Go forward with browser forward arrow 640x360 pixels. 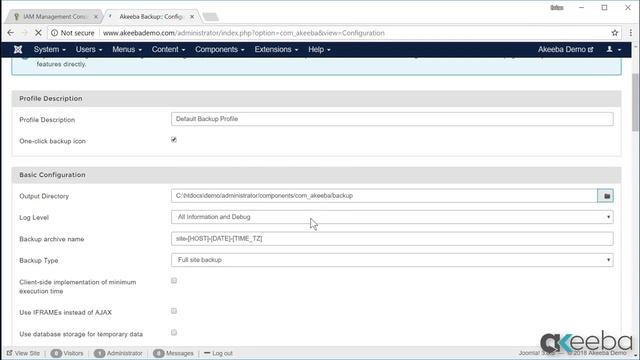(24, 33)
